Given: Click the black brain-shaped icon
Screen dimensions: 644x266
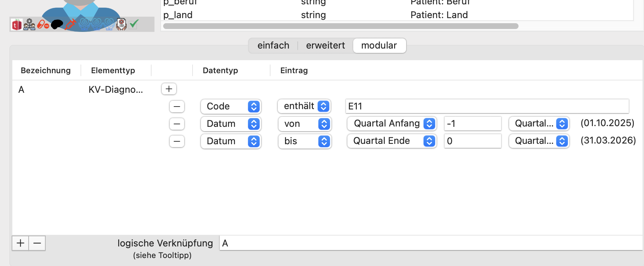Looking at the screenshot, I should [x=57, y=24].
